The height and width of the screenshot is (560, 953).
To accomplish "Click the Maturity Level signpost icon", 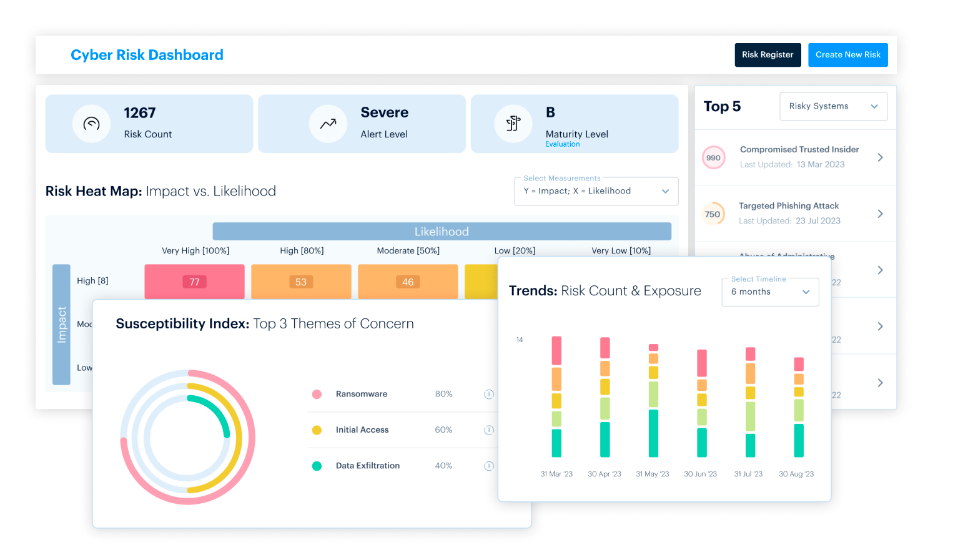I will coord(513,124).
